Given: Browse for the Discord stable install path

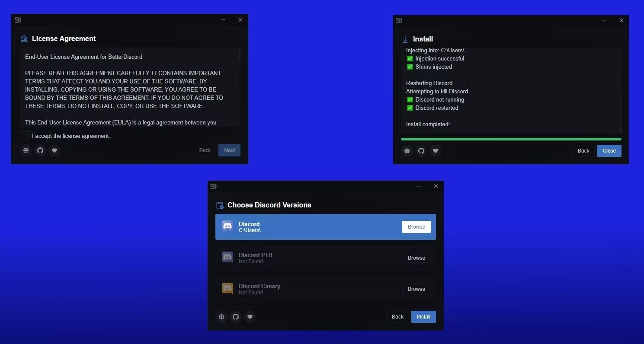Looking at the screenshot, I should [x=417, y=227].
